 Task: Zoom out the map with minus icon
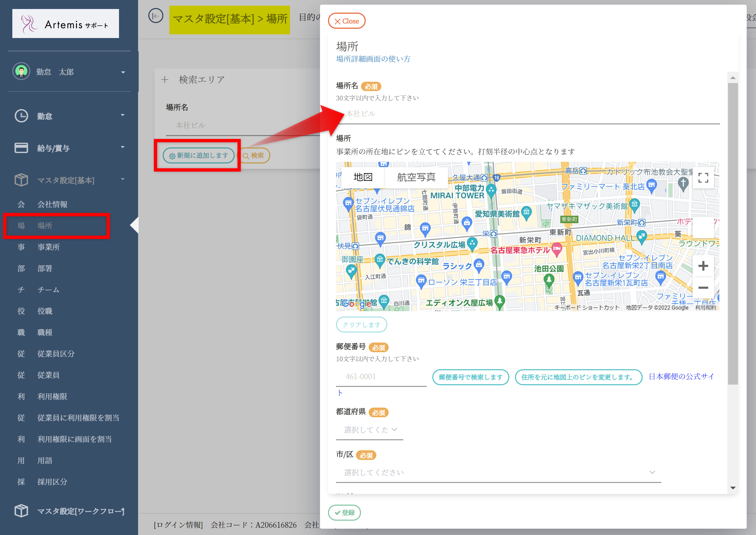tap(703, 288)
